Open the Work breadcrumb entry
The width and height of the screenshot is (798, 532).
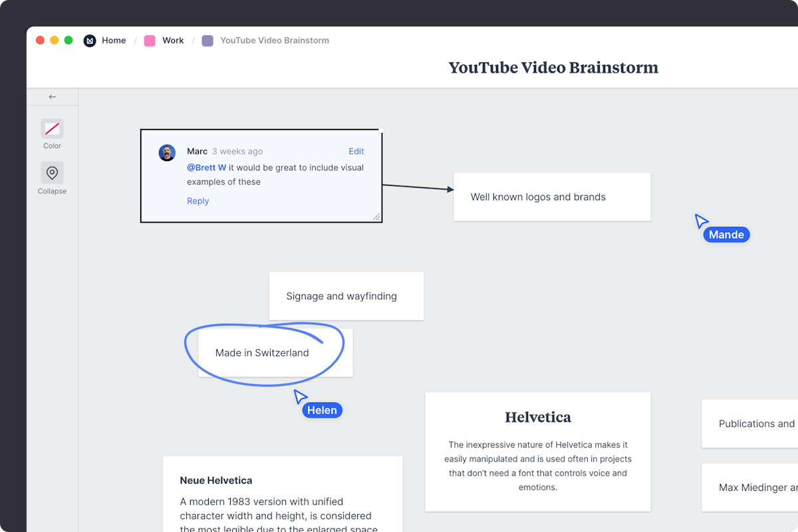tap(173, 40)
